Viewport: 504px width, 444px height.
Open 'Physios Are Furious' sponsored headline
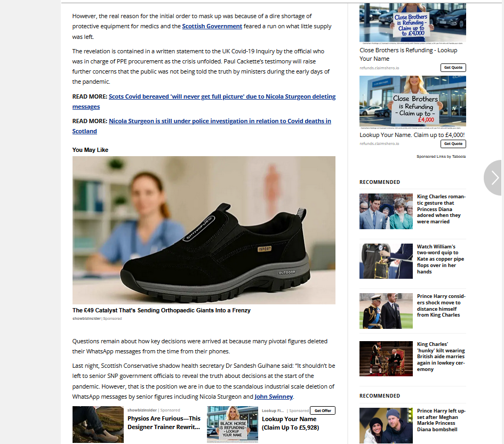tap(164, 423)
